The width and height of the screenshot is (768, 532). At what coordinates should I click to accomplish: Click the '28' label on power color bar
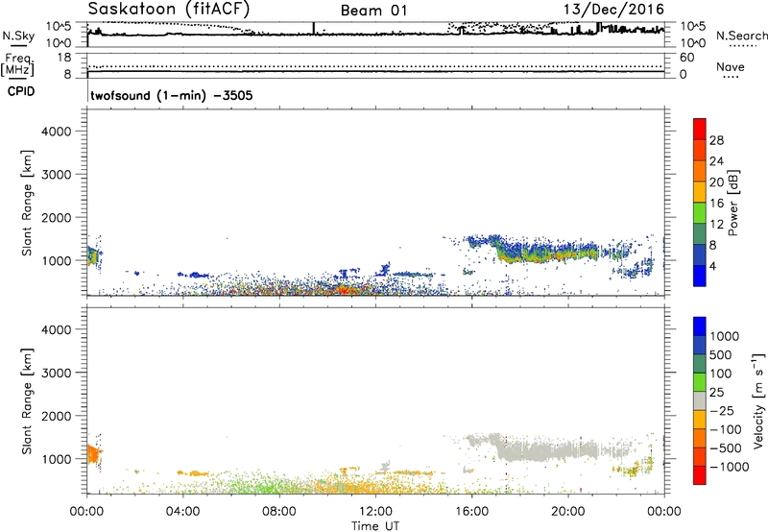click(x=716, y=140)
